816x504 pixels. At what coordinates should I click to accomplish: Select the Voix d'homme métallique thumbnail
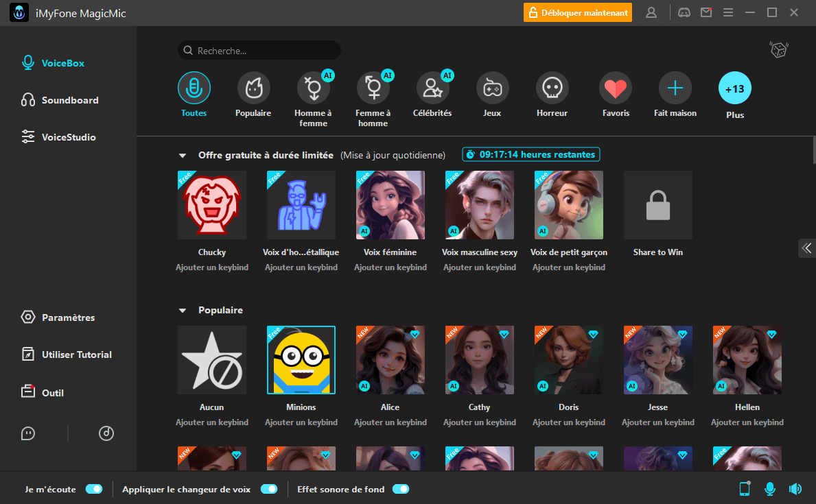point(301,205)
